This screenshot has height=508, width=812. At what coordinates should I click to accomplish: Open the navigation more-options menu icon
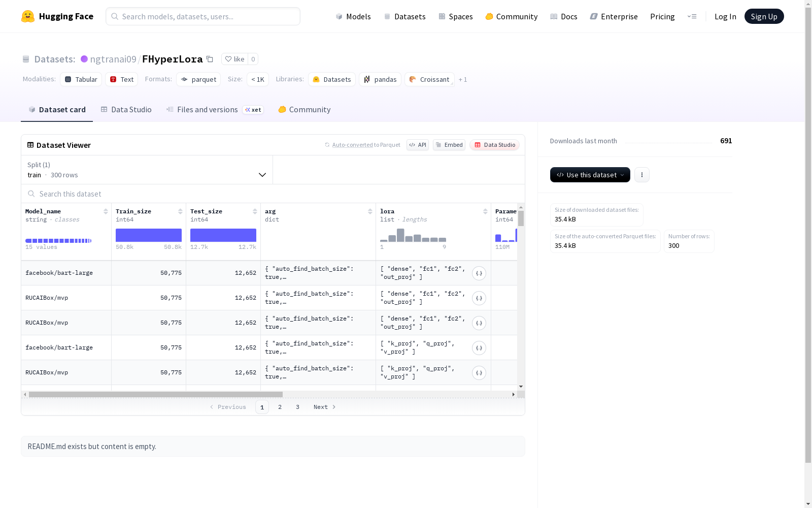point(692,16)
